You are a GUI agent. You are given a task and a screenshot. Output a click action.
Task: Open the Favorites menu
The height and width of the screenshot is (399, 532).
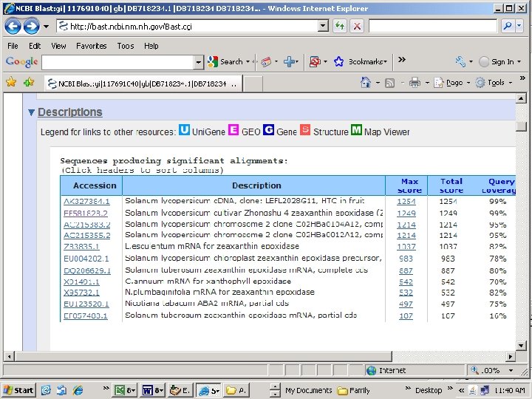point(91,46)
